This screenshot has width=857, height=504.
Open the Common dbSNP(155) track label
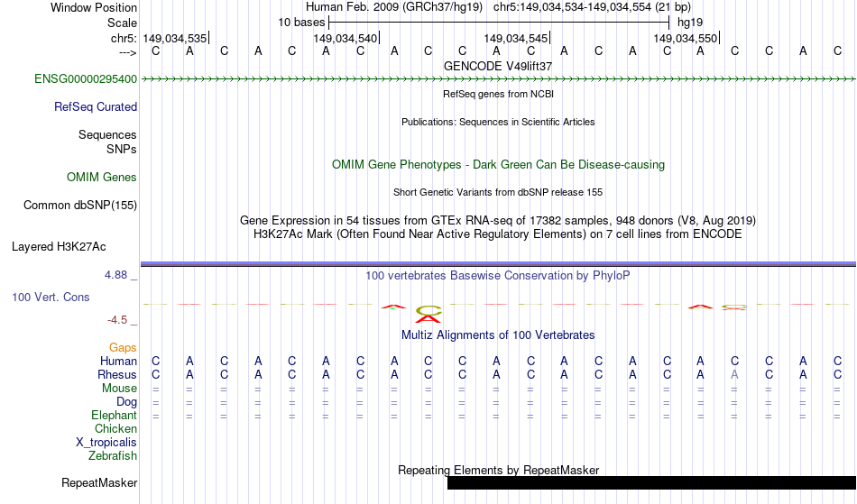pyautogui.click(x=80, y=206)
